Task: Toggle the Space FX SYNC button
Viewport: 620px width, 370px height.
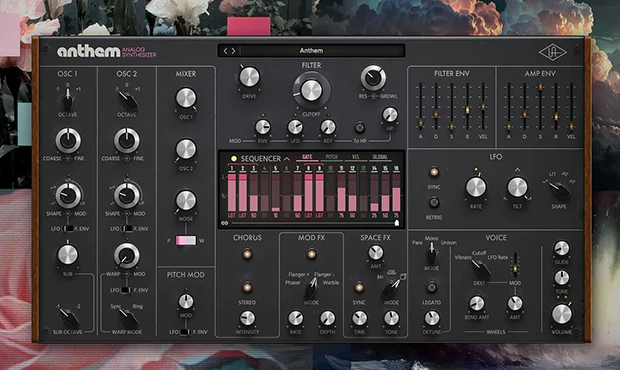Action: (x=359, y=287)
